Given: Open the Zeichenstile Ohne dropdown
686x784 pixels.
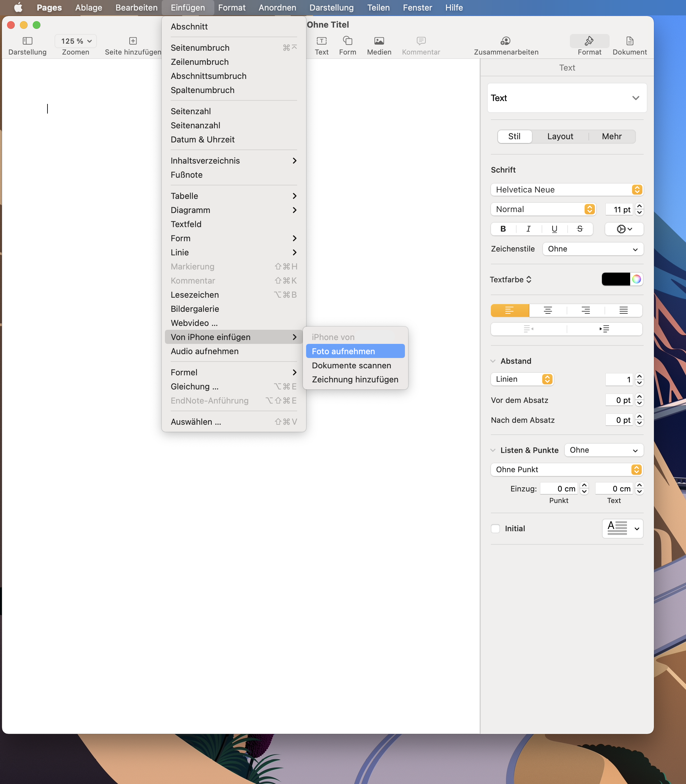Looking at the screenshot, I should click(592, 249).
